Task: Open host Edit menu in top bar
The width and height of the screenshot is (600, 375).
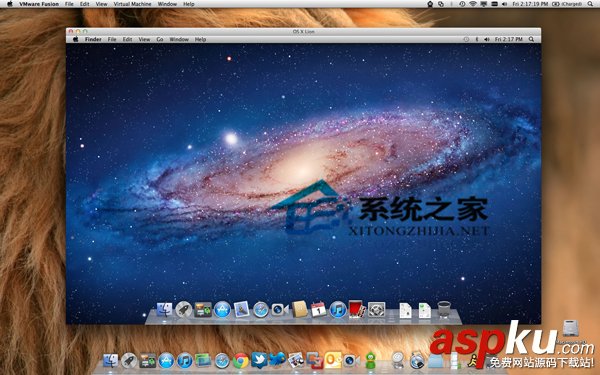Action: click(85, 4)
